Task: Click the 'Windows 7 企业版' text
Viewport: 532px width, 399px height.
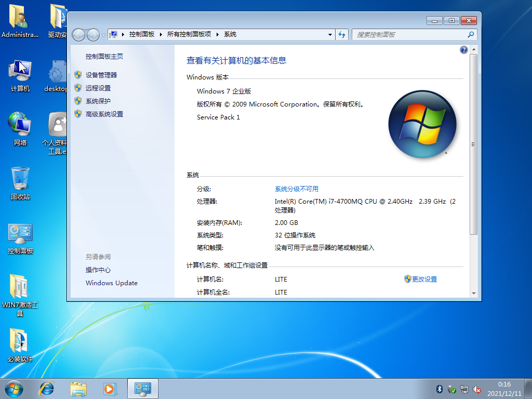Action: click(224, 91)
